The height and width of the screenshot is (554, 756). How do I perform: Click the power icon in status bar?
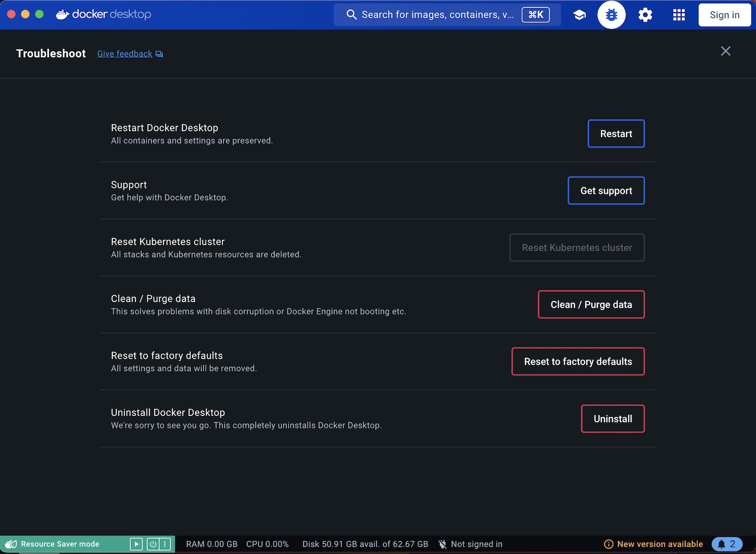[x=153, y=544]
